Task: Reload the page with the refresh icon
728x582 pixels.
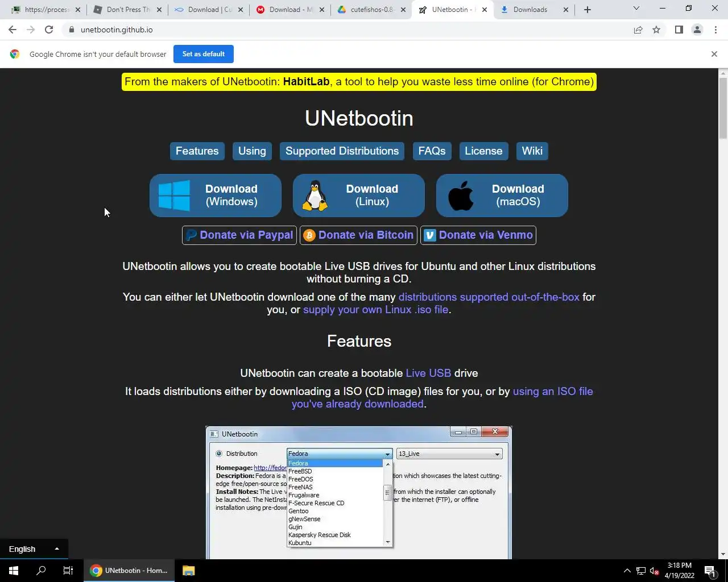Action: (x=49, y=30)
